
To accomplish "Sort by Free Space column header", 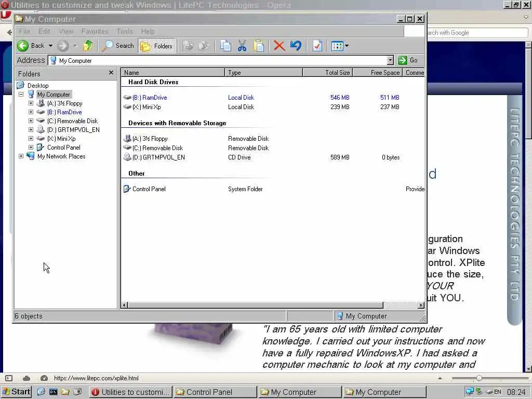I will (378, 73).
